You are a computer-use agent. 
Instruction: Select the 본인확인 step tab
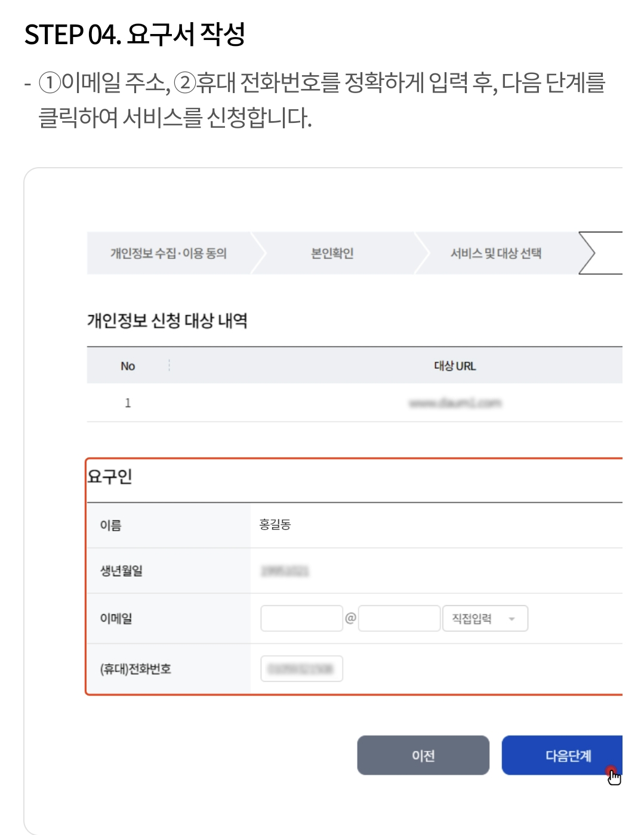coord(332,252)
